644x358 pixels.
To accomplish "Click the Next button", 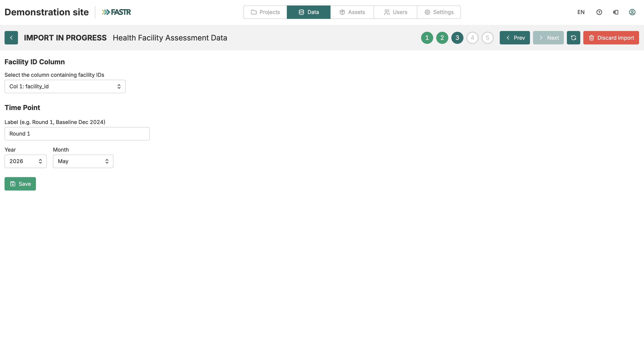I will click(x=548, y=38).
